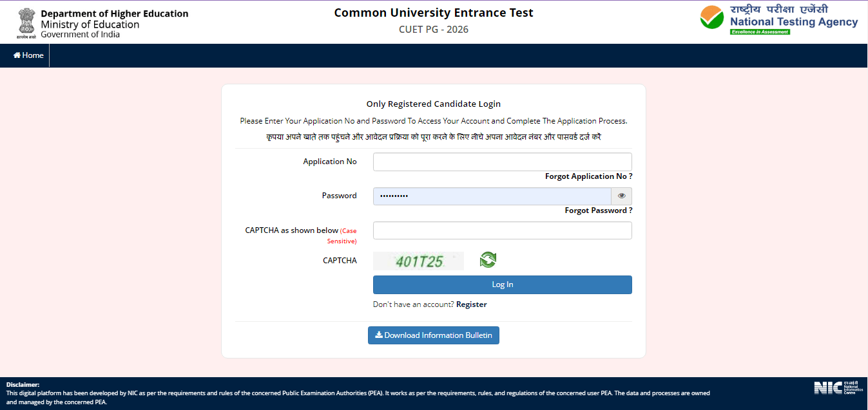The image size is (868, 410).
Task: Open the Home menu item
Action: [27, 55]
